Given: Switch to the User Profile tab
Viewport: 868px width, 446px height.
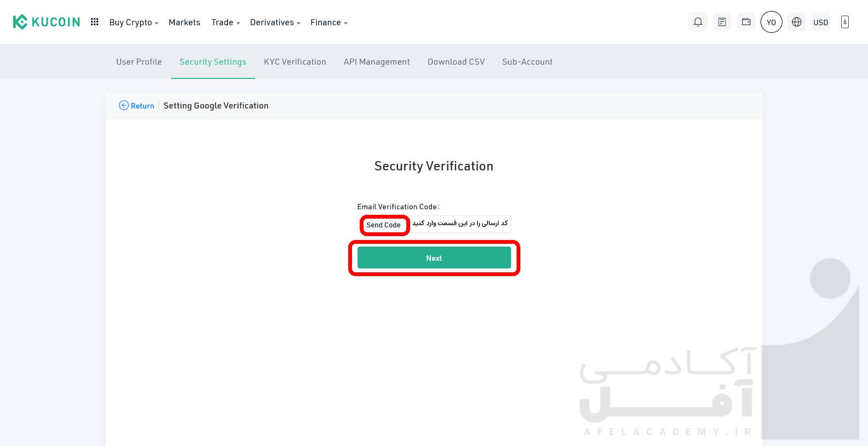Looking at the screenshot, I should click(139, 62).
